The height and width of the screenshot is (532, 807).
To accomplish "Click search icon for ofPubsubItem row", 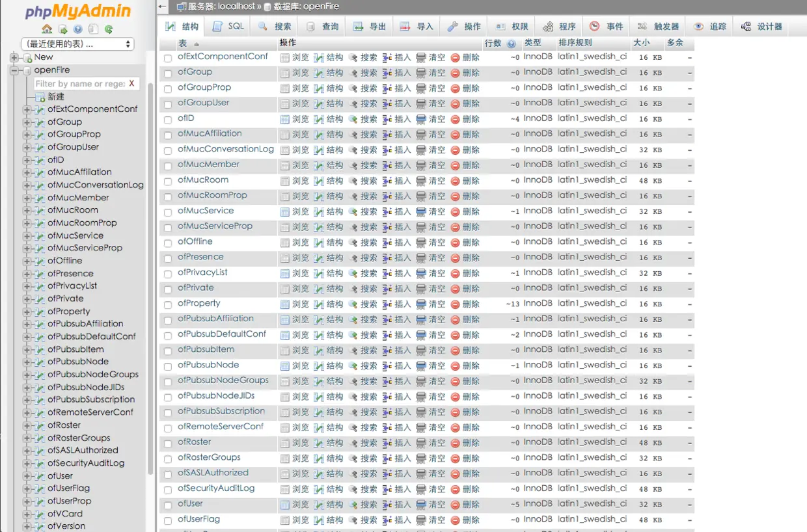I will (x=353, y=350).
